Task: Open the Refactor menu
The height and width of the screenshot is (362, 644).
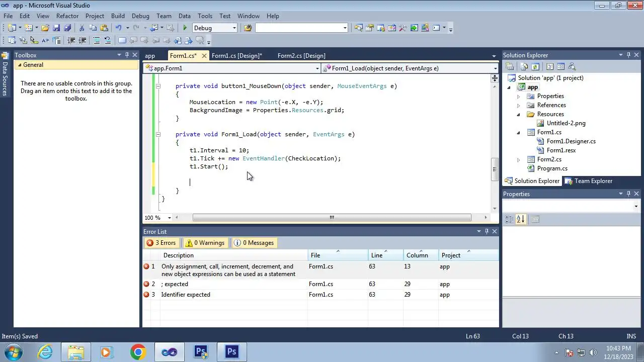Action: point(67,16)
